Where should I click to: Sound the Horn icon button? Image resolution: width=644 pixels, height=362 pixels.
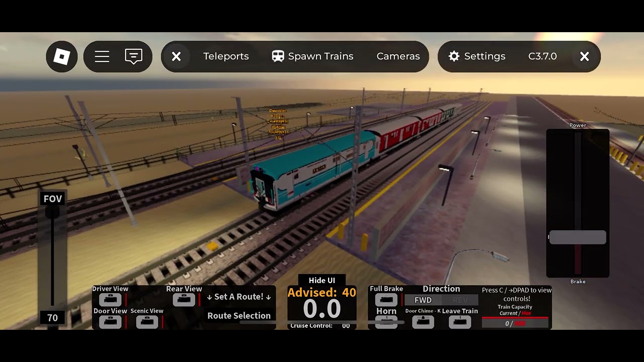pos(386,322)
